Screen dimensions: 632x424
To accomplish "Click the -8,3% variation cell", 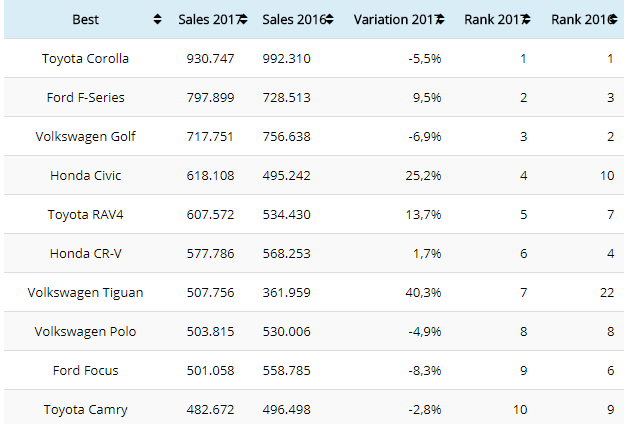I will pos(425,371).
